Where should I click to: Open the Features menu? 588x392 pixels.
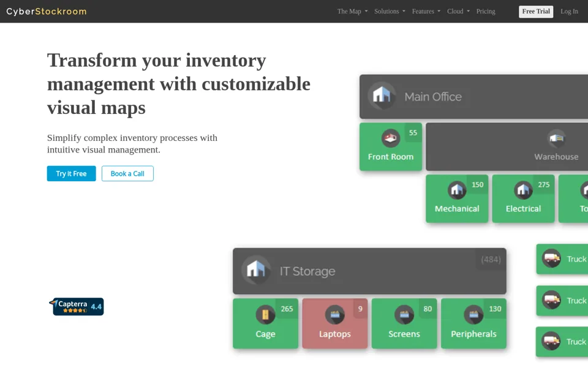pyautogui.click(x=426, y=11)
